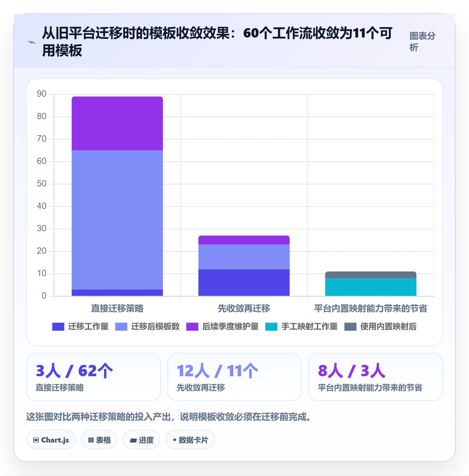
Task: Click the Chart.js tag icon
Action: (36, 440)
